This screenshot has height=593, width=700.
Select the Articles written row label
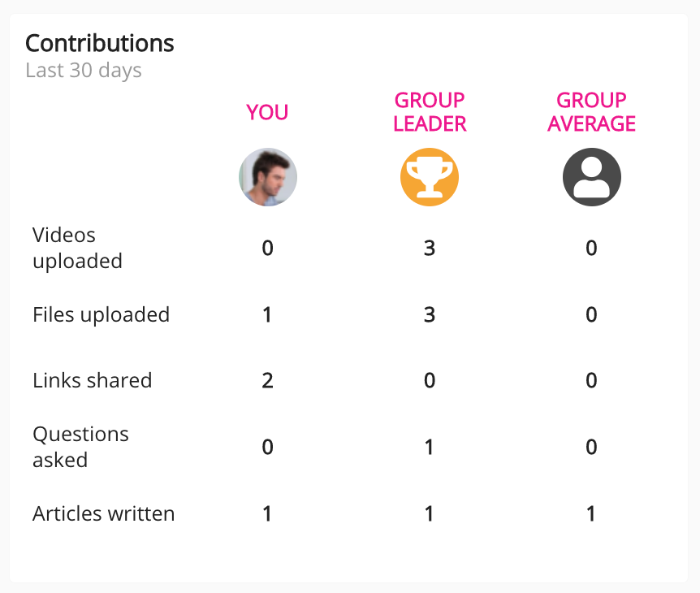[103, 513]
